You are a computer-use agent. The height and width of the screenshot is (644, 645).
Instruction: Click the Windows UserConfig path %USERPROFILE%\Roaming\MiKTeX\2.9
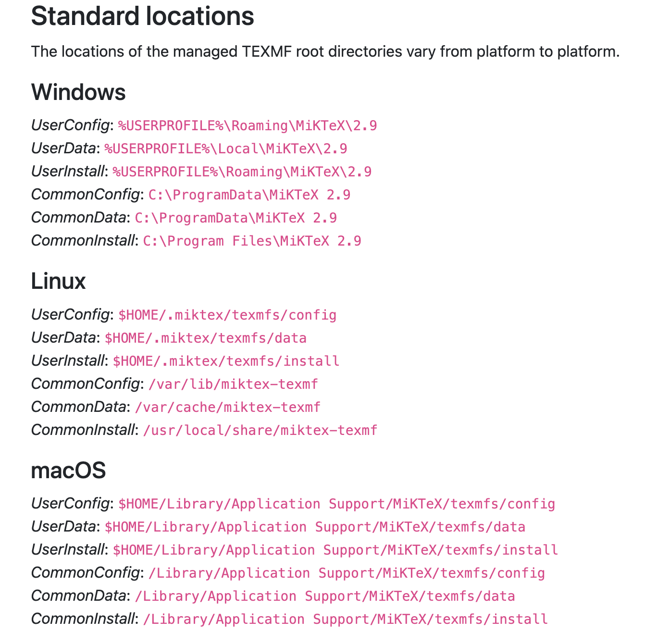[248, 126]
